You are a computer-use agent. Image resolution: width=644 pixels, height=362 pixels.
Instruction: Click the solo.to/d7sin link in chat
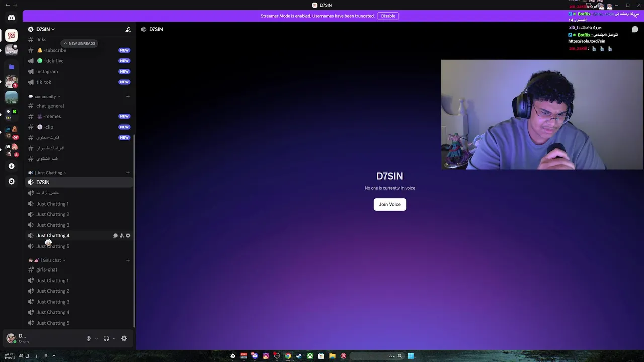coord(587,41)
